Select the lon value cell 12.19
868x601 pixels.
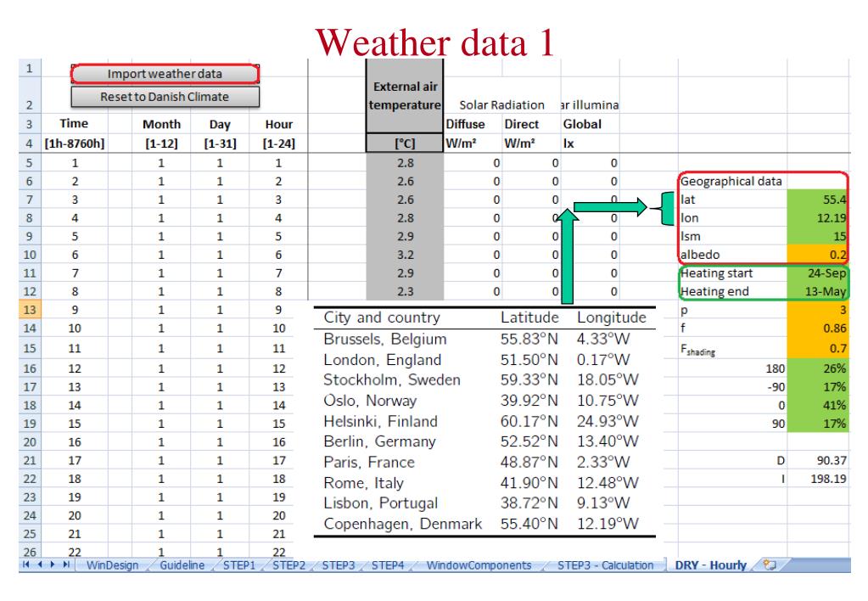click(818, 217)
